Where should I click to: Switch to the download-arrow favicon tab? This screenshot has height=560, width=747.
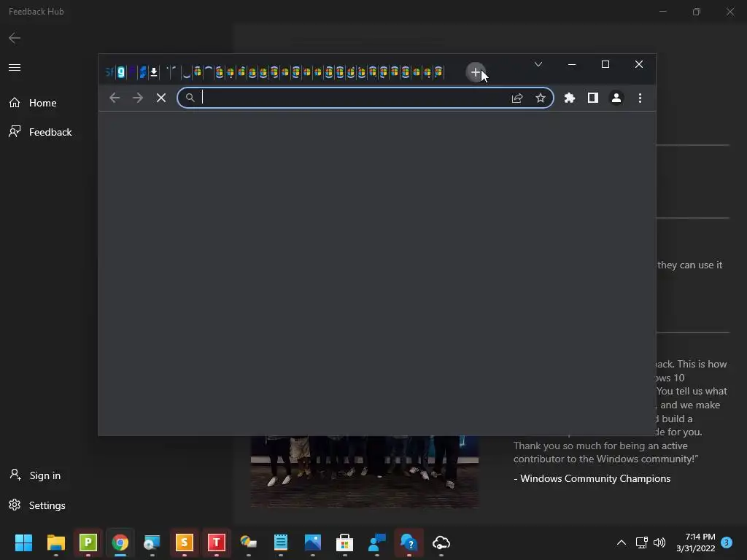(x=153, y=72)
